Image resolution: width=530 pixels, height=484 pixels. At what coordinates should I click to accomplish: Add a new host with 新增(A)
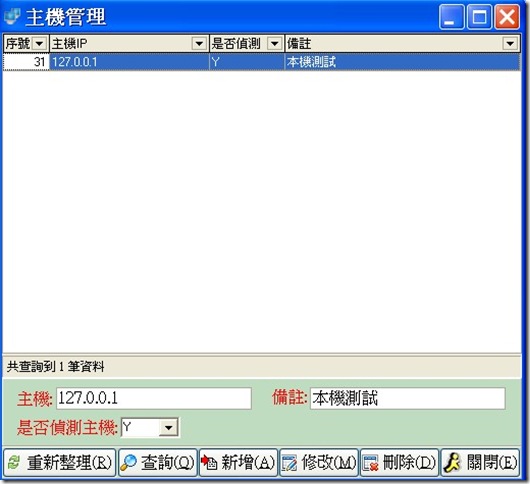tap(238, 462)
